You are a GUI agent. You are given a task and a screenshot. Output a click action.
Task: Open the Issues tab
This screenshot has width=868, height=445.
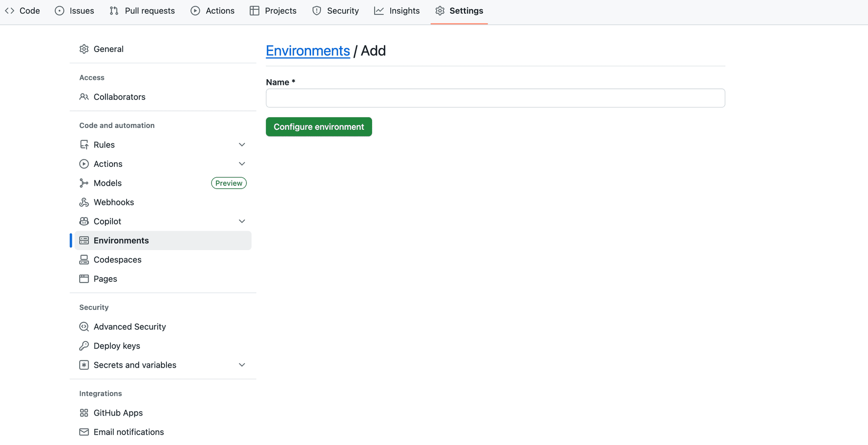[x=75, y=11]
